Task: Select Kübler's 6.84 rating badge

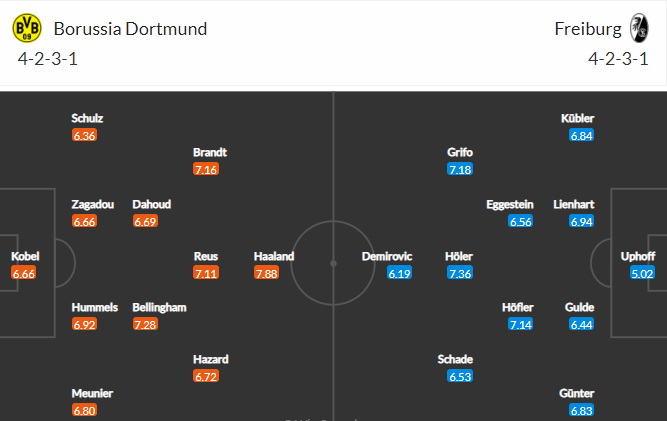Action: 581,135
